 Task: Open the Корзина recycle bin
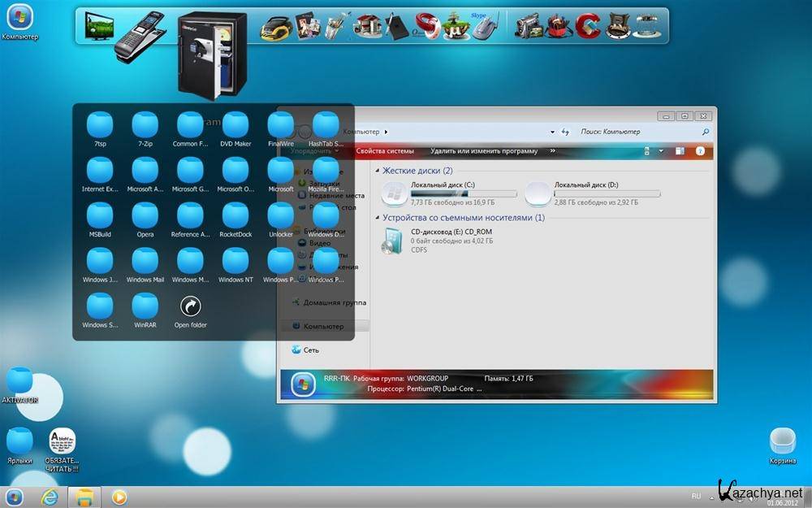coord(783,441)
